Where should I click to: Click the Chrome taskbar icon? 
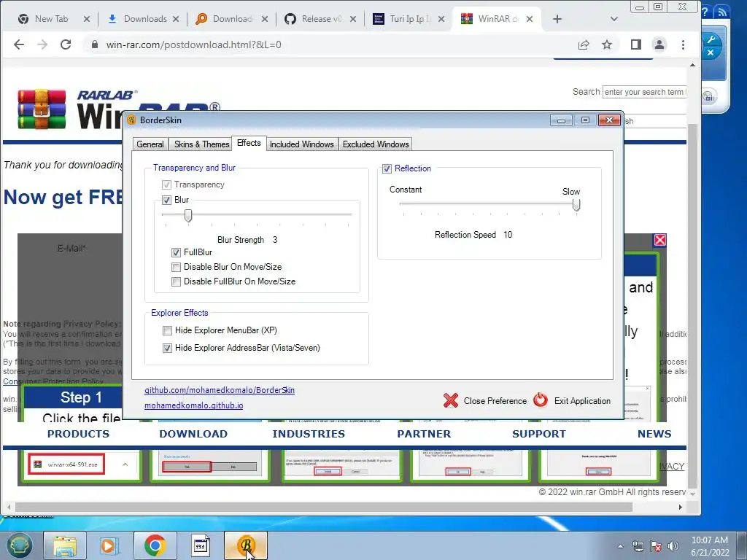tap(155, 545)
